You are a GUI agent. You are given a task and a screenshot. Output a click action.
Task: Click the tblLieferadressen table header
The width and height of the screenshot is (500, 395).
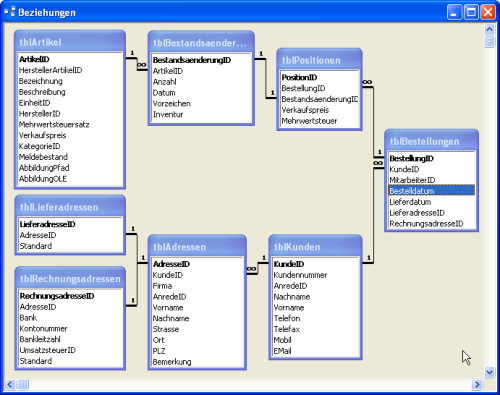pyautogui.click(x=70, y=207)
